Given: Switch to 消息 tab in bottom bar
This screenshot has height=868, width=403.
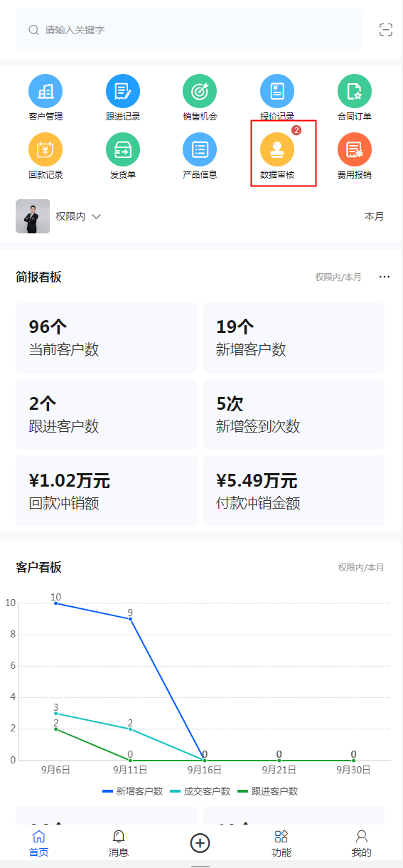Looking at the screenshot, I should pyautogui.click(x=119, y=843).
